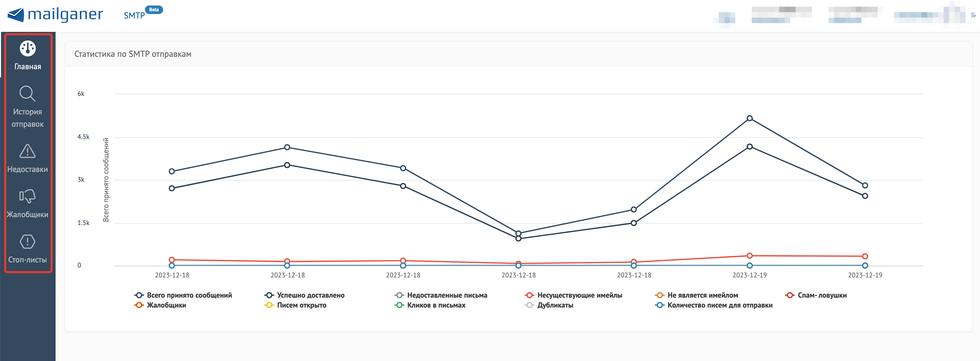Toggle Не является имейлом legend entry
This screenshot has height=361, width=980.
point(696,295)
